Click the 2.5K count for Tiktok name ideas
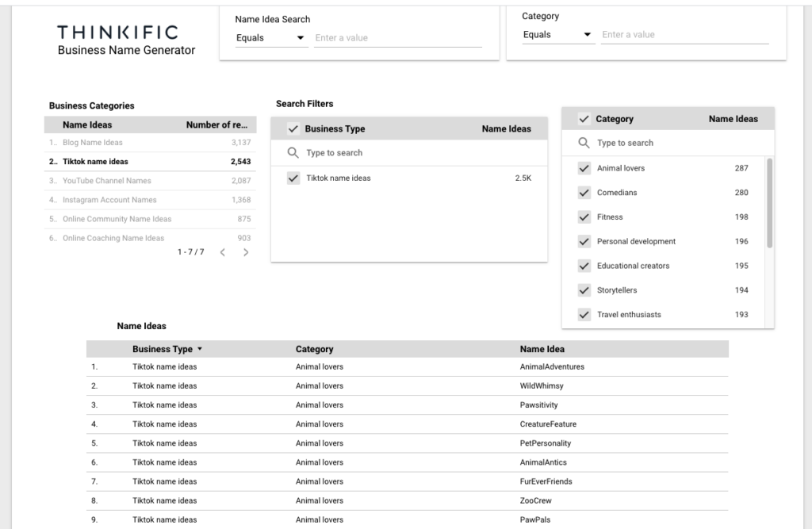The image size is (812, 529). [523, 178]
